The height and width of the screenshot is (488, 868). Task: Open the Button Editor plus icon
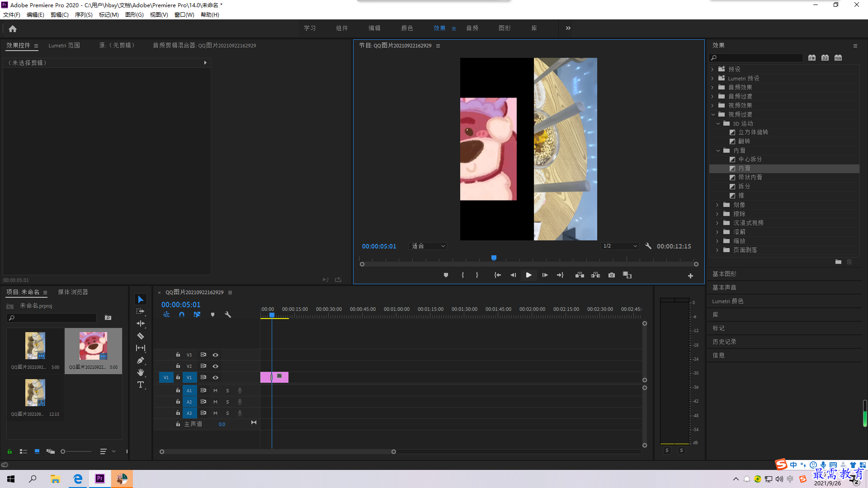pyautogui.click(x=690, y=276)
